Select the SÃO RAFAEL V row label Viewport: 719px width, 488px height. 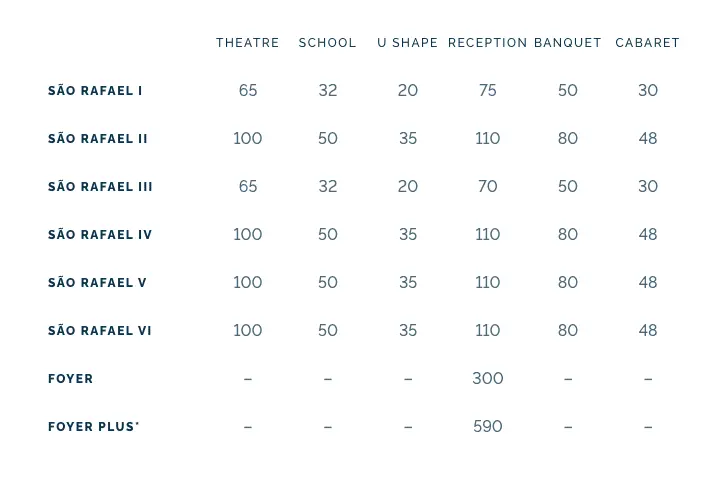pos(97,283)
